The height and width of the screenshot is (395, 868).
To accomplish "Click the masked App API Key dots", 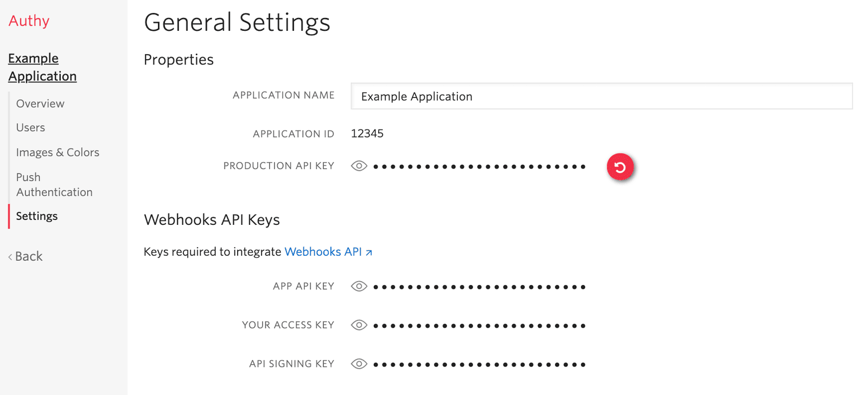I will pyautogui.click(x=479, y=287).
